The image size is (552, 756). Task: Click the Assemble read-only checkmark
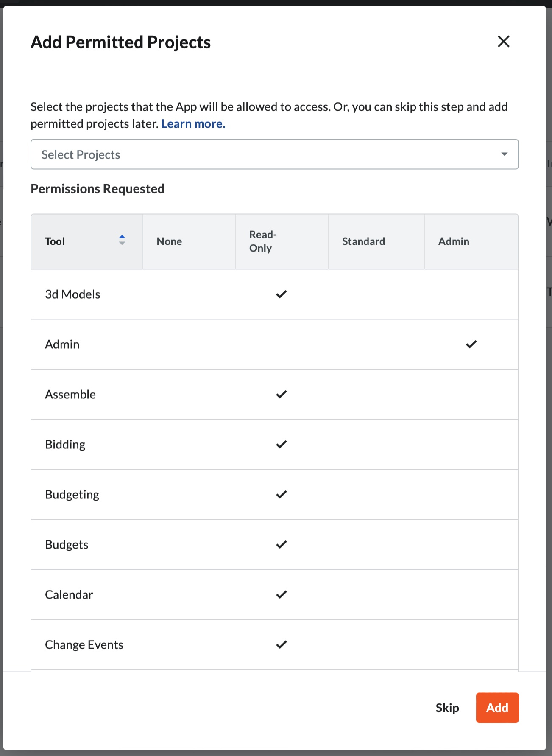[x=282, y=394]
